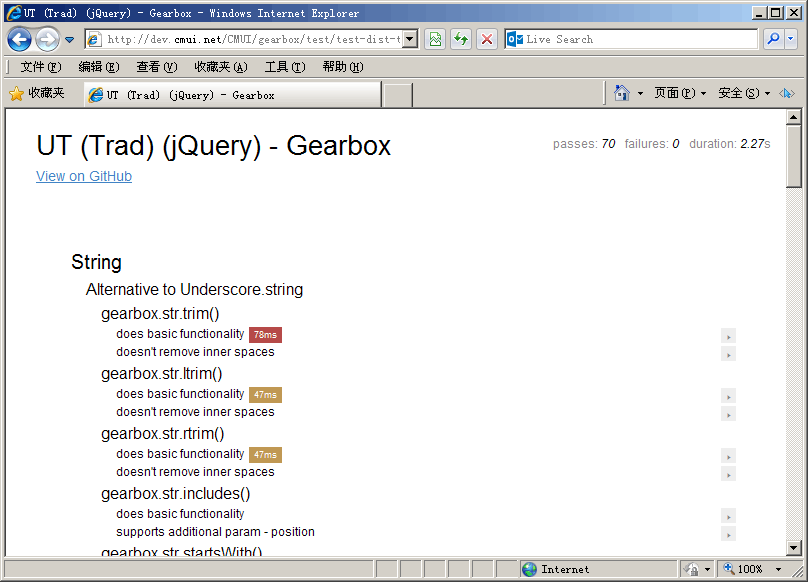The image size is (808, 582).
Task: Expand the command bar overflow chevron
Action: click(787, 93)
